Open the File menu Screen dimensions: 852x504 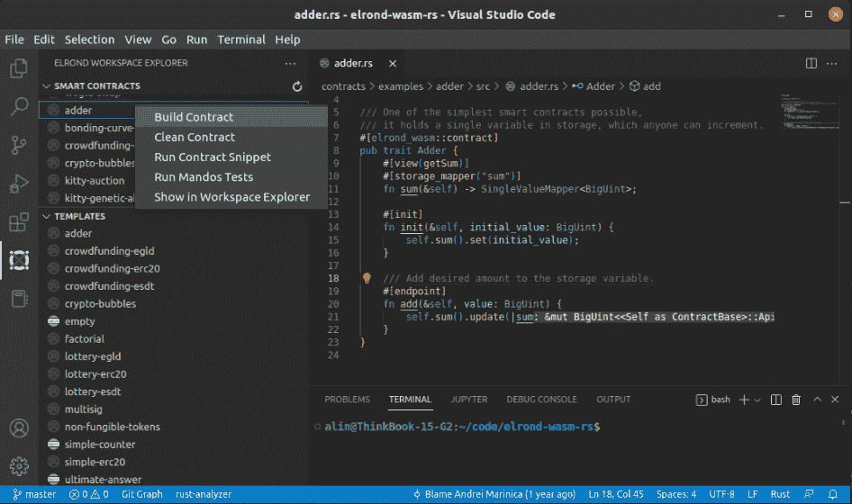click(14, 40)
